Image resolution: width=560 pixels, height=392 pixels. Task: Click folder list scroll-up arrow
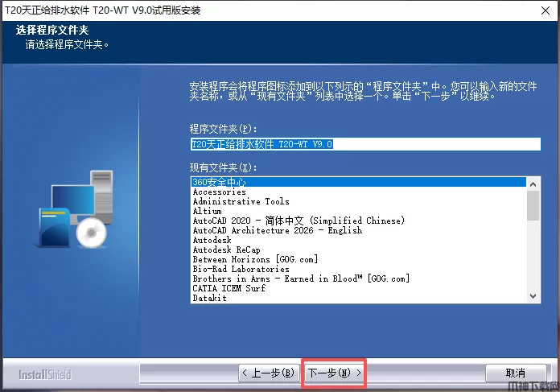[533, 184]
